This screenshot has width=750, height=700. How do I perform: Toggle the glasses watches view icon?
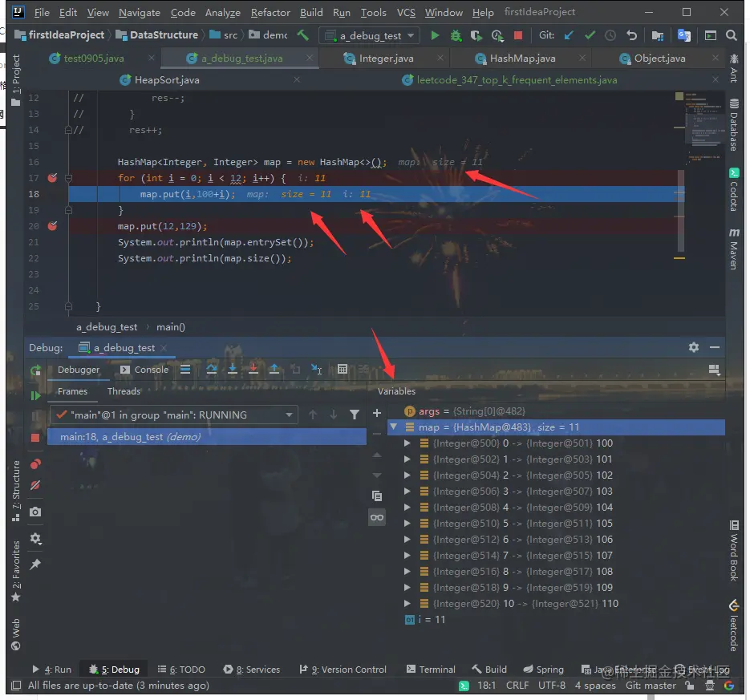pyautogui.click(x=377, y=517)
